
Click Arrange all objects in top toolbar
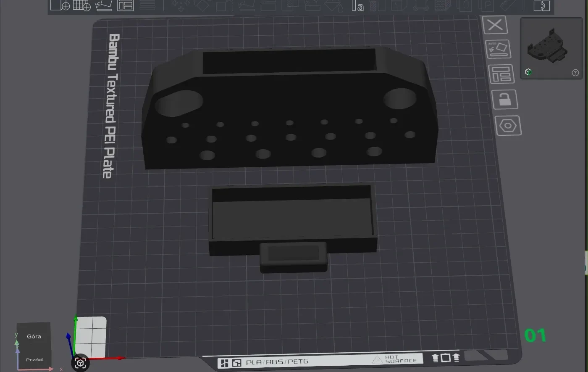click(x=126, y=5)
